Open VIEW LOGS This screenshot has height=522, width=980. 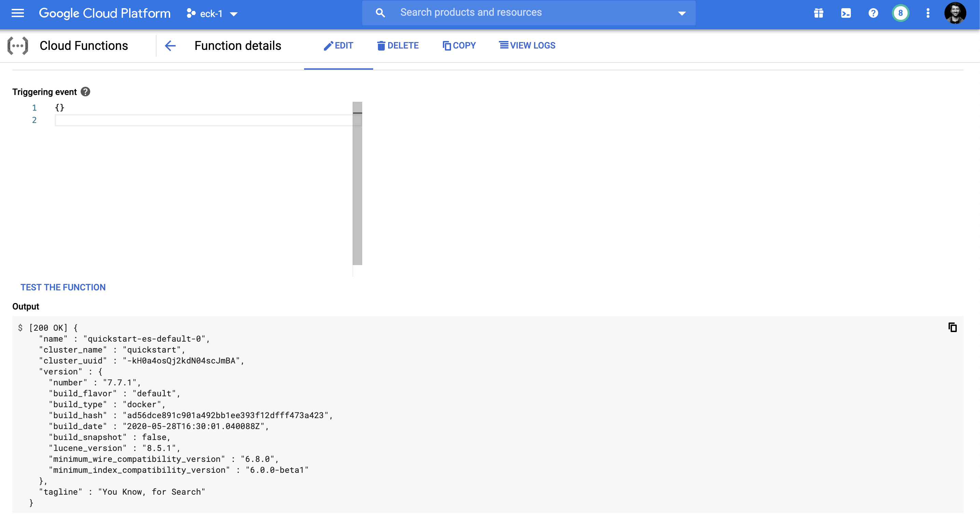[527, 46]
